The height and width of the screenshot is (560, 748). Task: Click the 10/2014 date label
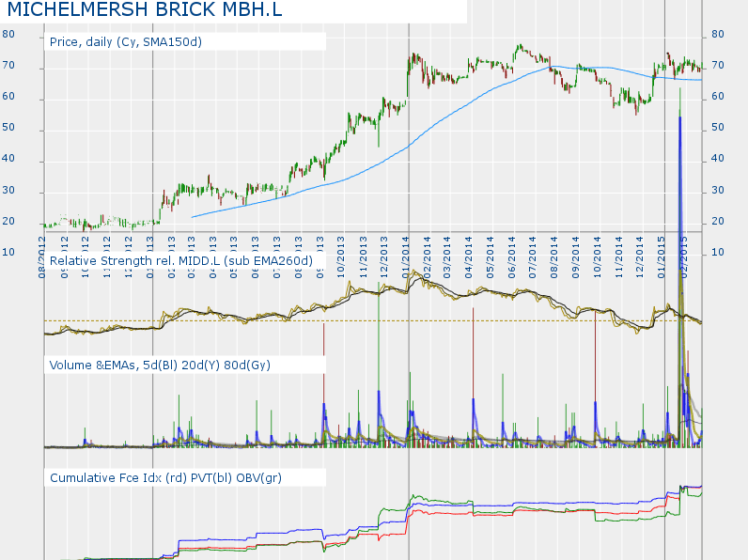tap(598, 257)
